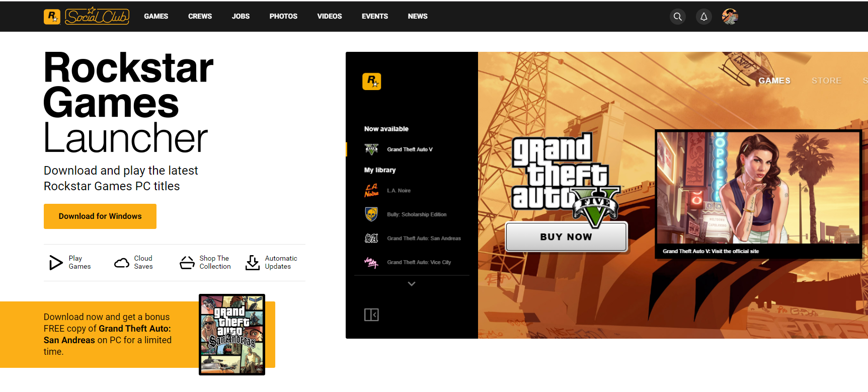
Task: Click the L.A. Noire game icon
Action: (371, 191)
